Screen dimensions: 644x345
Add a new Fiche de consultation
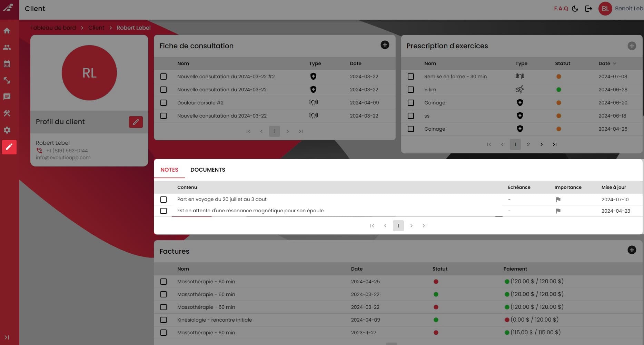coord(385,45)
